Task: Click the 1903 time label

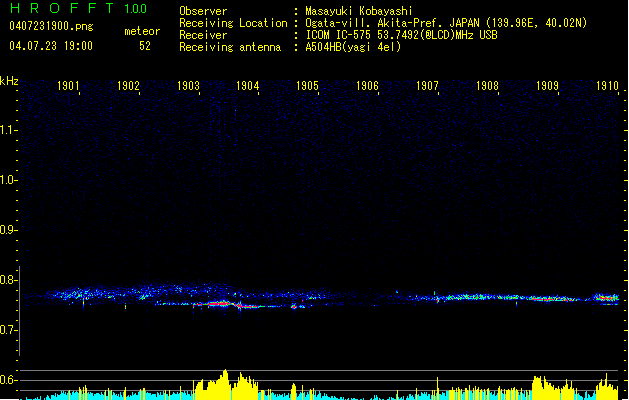Action: pyautogui.click(x=188, y=86)
